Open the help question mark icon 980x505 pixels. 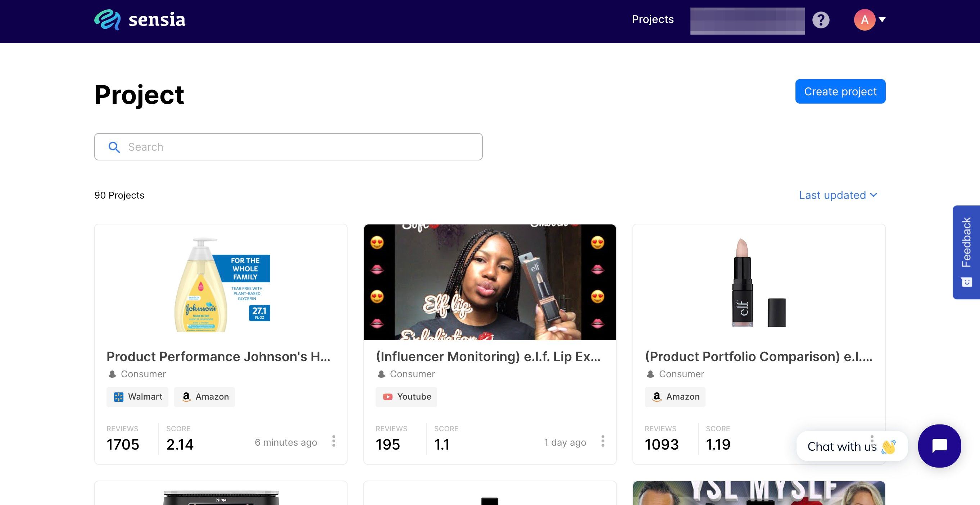(x=821, y=20)
